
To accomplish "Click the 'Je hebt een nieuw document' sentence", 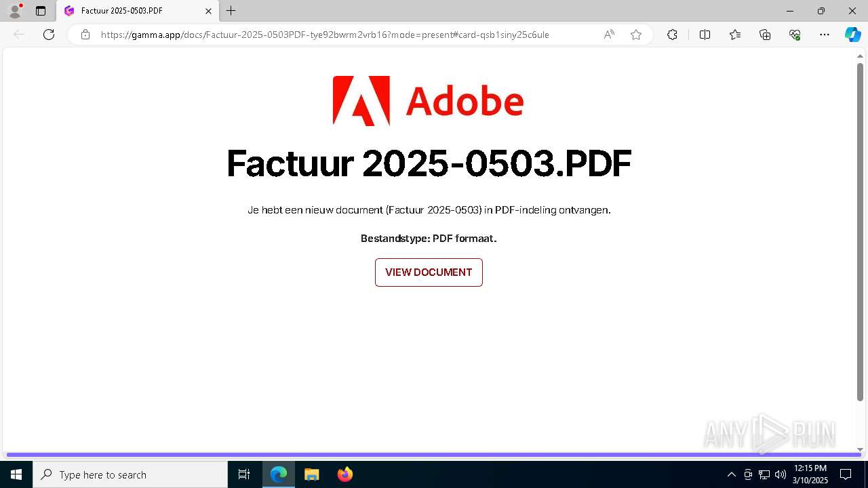I will [429, 210].
